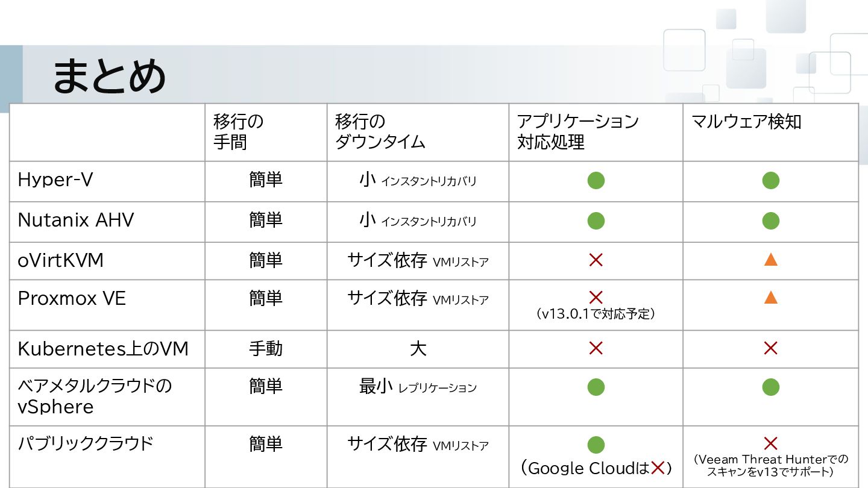Click the green circle for Hyper-V malware detection
This screenshot has width=868, height=488.
click(x=770, y=180)
